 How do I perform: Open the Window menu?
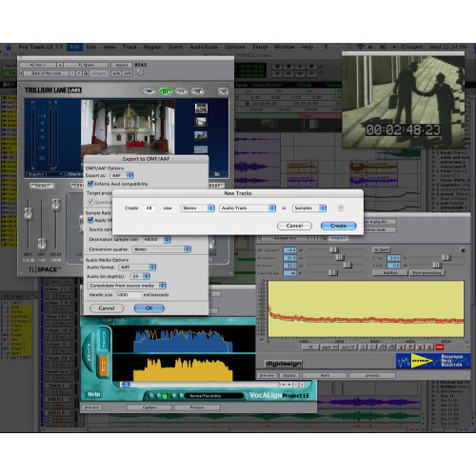pyautogui.click(x=284, y=47)
